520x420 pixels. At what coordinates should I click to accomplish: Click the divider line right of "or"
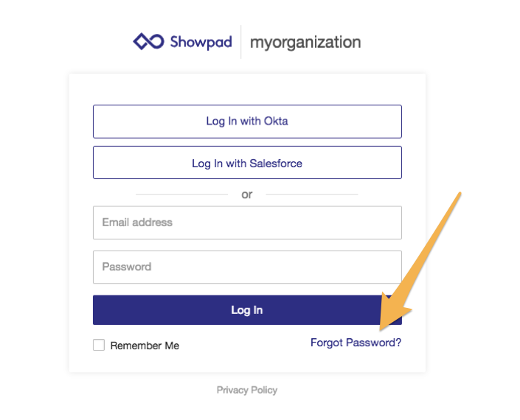311,195
